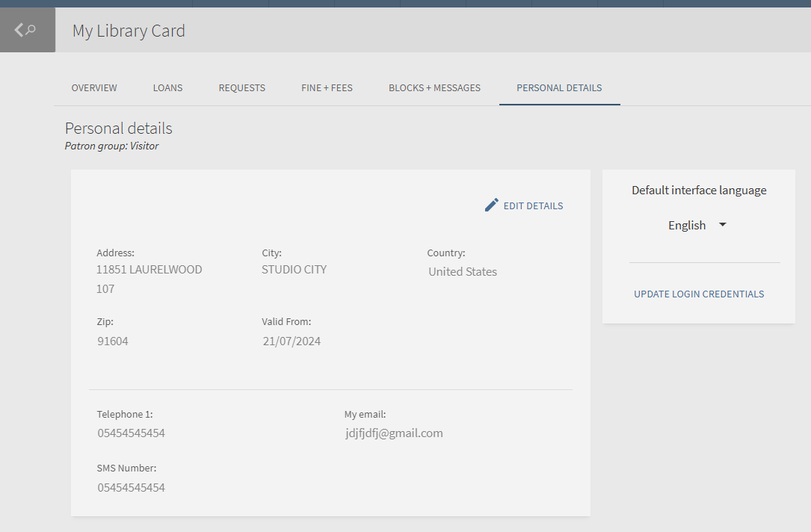Click the Update Login Credentials link

699,294
